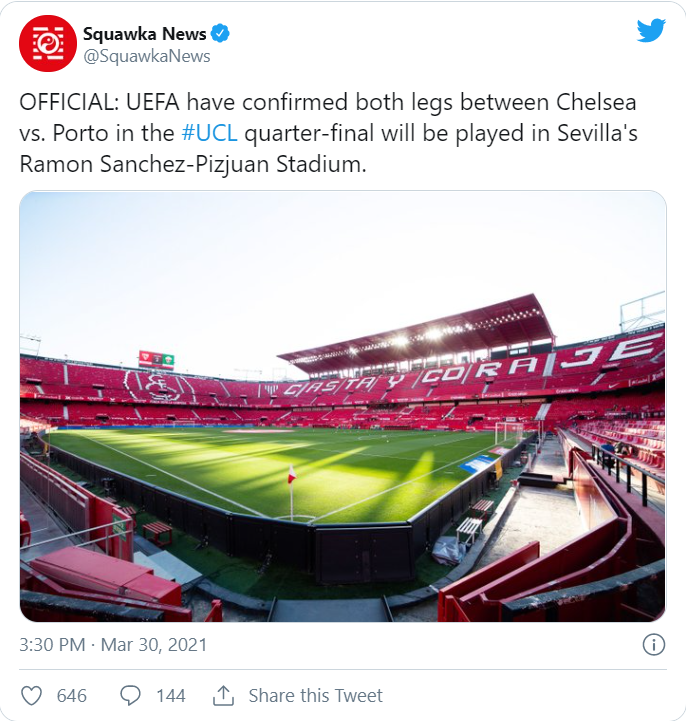Screen dimensions: 686x721
Task: Click the date Mar 30, 2021
Action: 154,645
